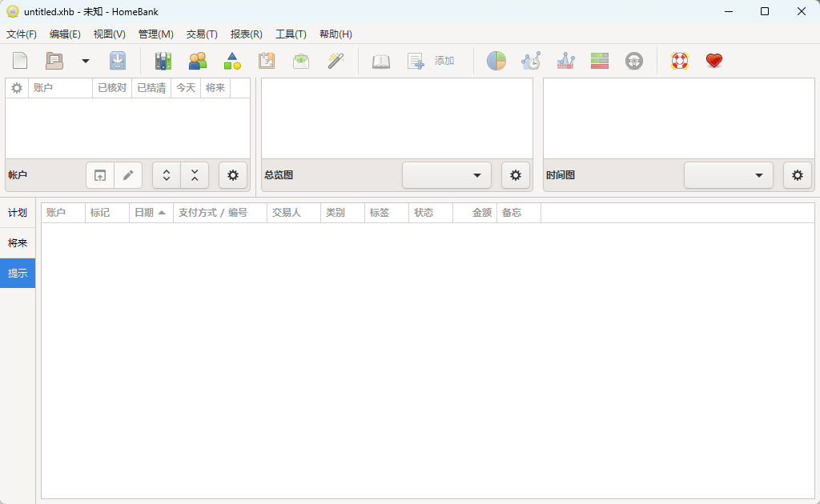The image size is (820, 504).
Task: Switch to the 计划 side tab
Action: pyautogui.click(x=18, y=213)
